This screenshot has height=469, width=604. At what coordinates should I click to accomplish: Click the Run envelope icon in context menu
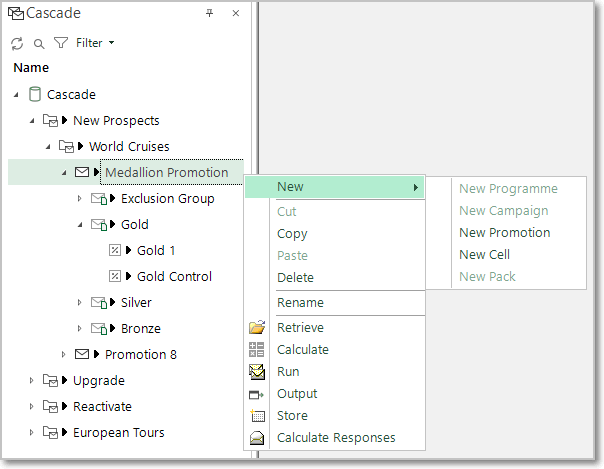256,372
